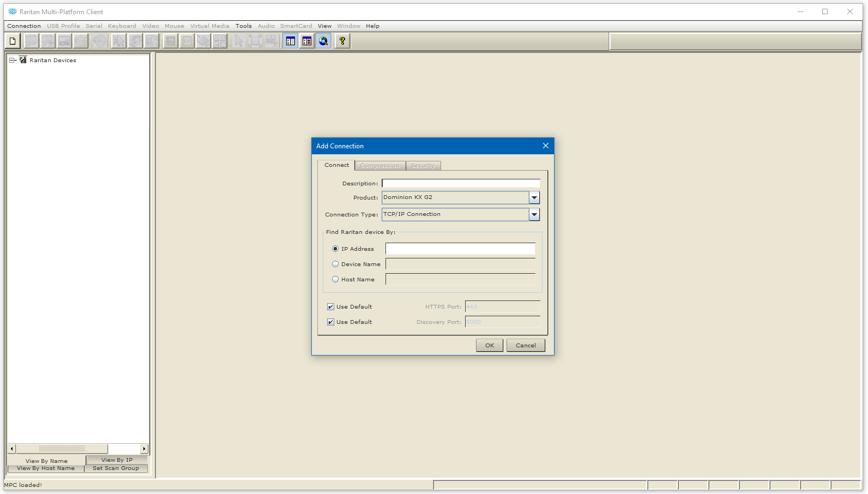868x494 pixels.
Task: Open the Video menu
Action: (150, 26)
